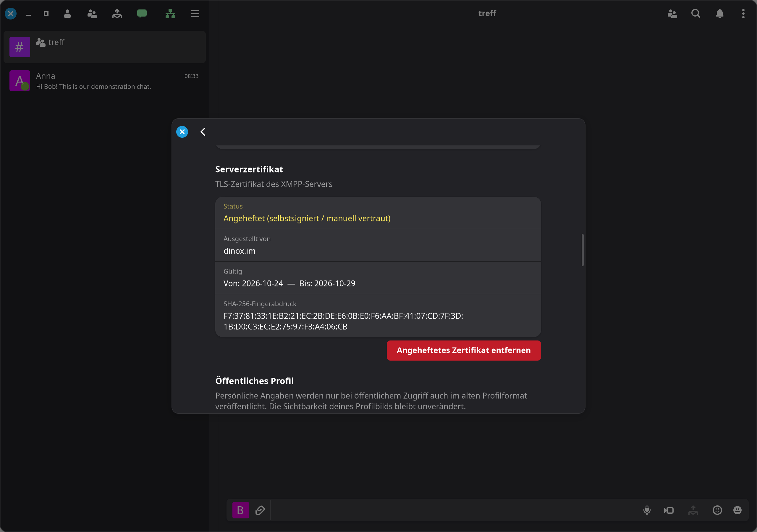The height and width of the screenshot is (532, 757).
Task: Click in the message input field
Action: 455,510
